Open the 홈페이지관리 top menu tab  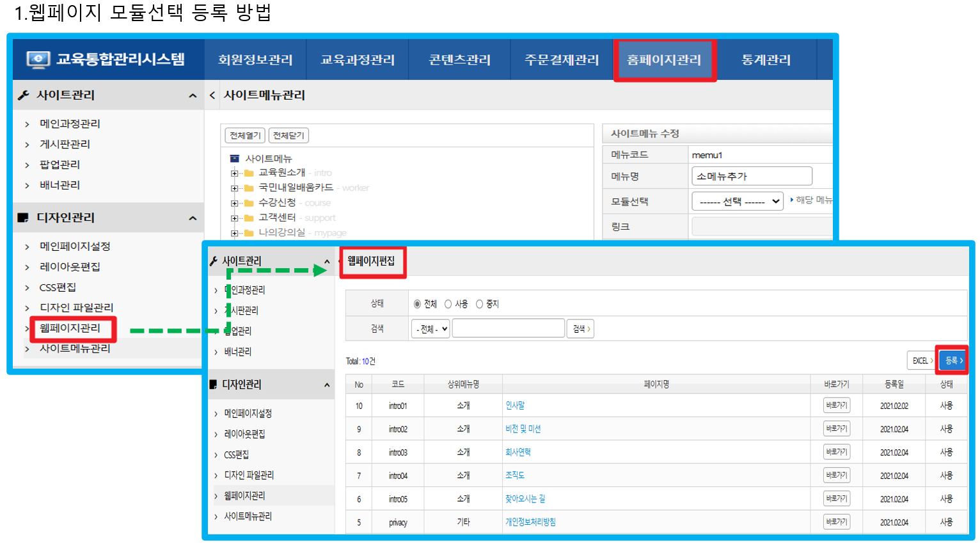[664, 60]
